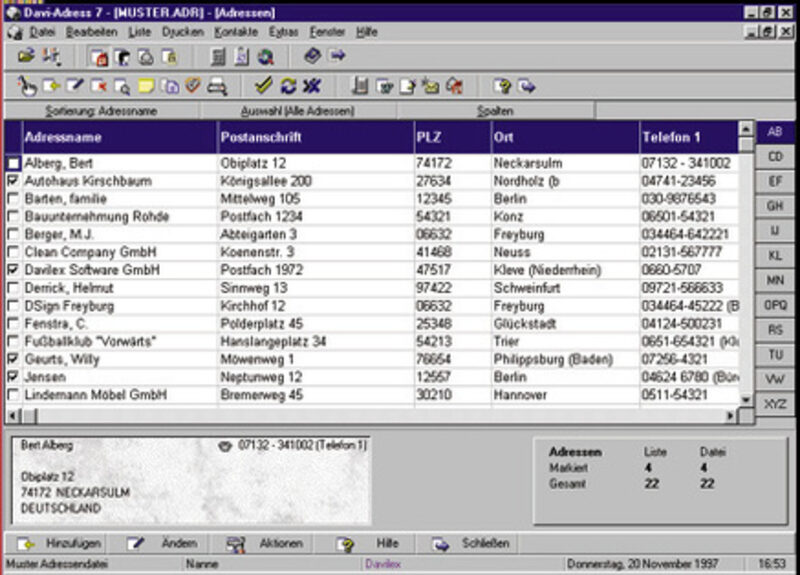The height and width of the screenshot is (575, 800).
Task: Click the blue refresh arrows icon
Action: 288,86
